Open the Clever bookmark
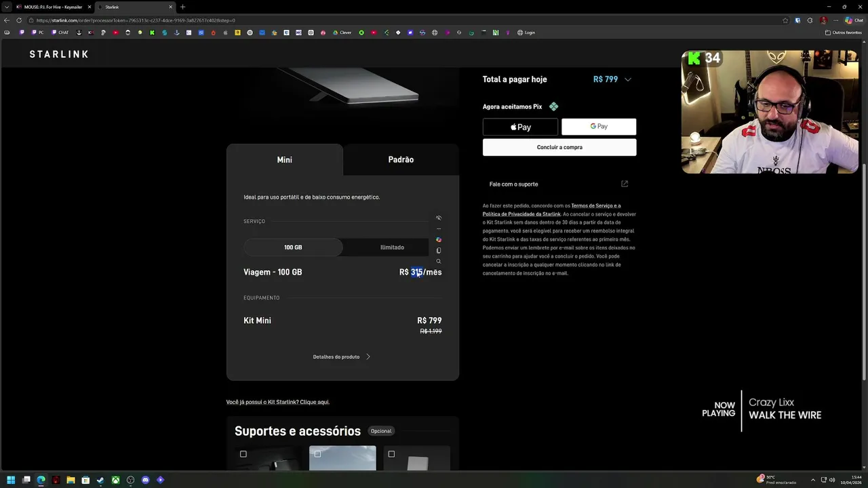 [342, 33]
